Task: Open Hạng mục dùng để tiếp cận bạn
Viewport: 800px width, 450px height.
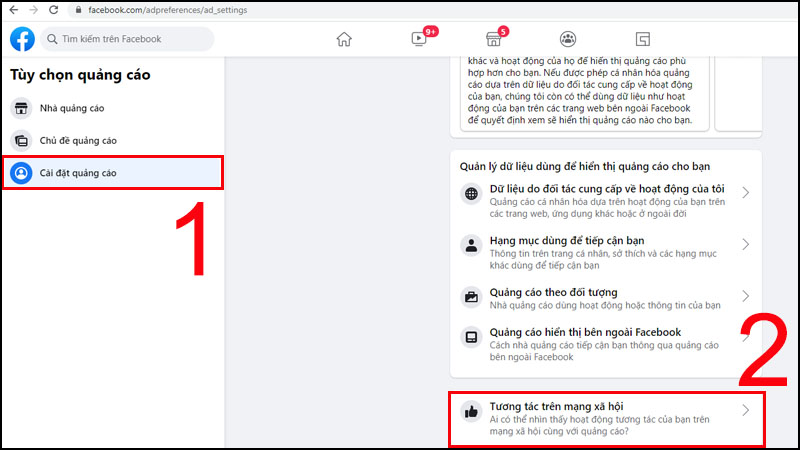Action: point(606,253)
